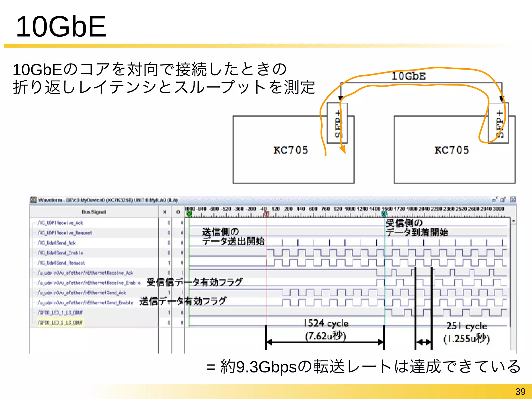Click the X value of GPIO_LED_1_LS_OBUF

point(169,312)
